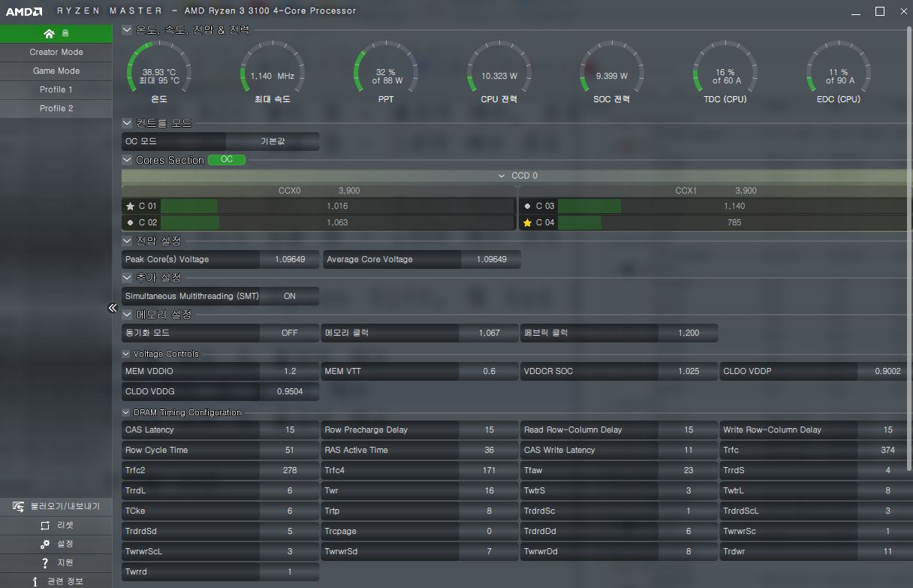Switch to Creator Mode

tap(56, 53)
